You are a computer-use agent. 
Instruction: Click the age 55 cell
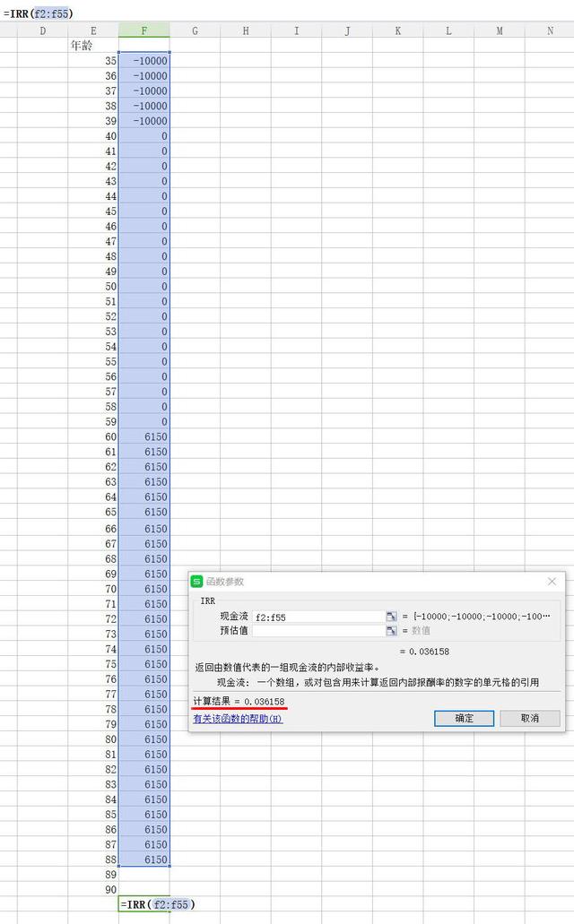93,361
